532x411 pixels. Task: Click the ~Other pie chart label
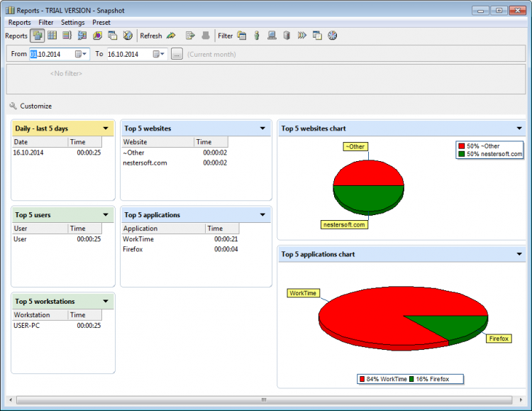pos(355,147)
